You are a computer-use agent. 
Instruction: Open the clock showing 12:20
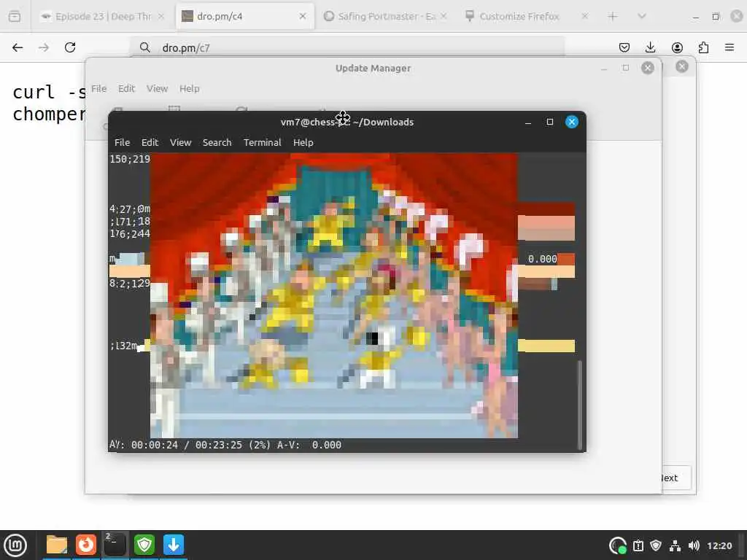[719, 545]
